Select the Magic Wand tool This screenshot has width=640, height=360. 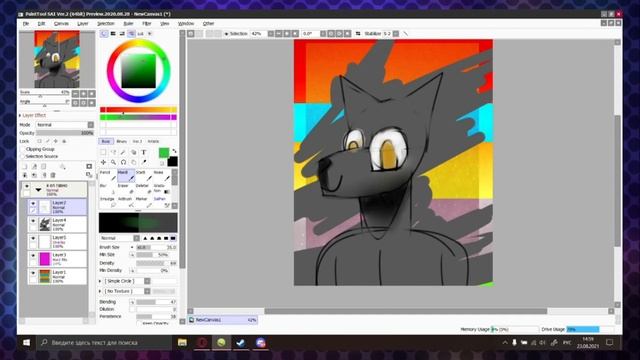(x=123, y=152)
